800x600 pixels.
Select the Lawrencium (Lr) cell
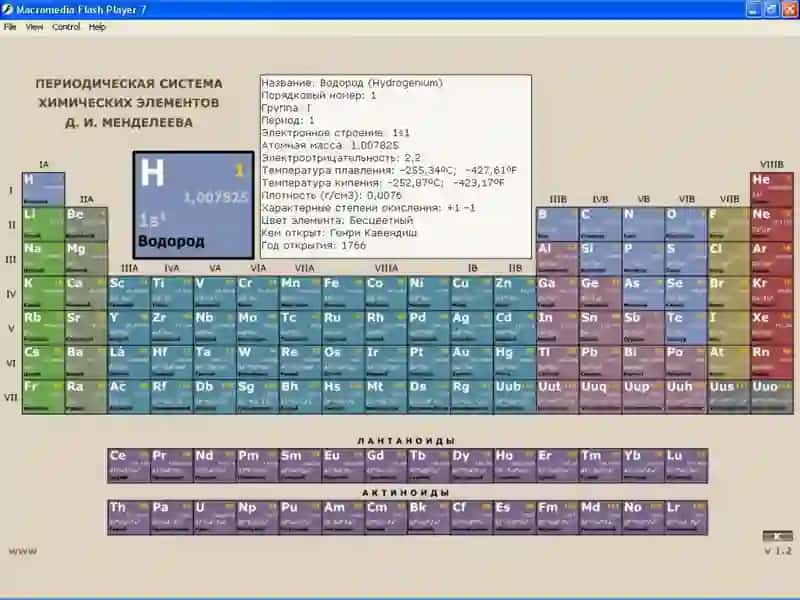coord(686,518)
